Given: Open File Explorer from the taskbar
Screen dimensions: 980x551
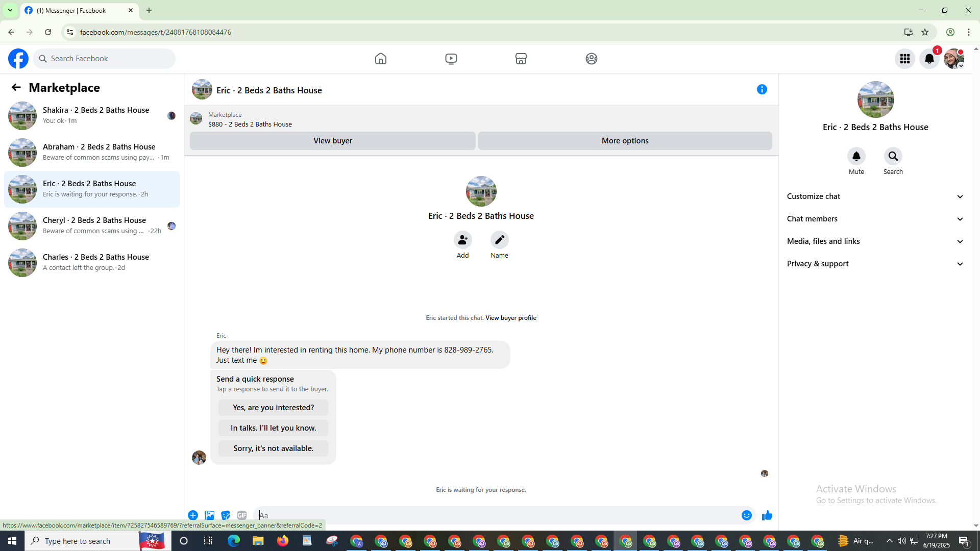Looking at the screenshot, I should point(258,541).
